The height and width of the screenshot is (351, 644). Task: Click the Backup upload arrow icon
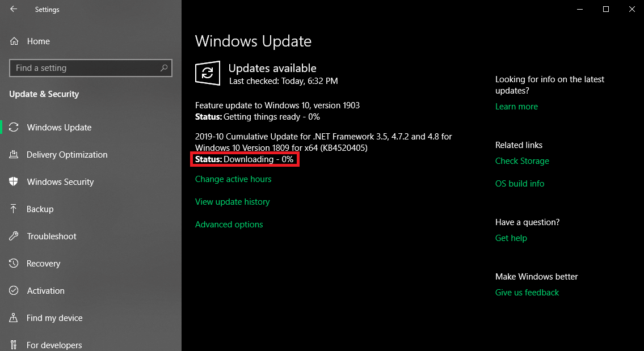tap(14, 209)
